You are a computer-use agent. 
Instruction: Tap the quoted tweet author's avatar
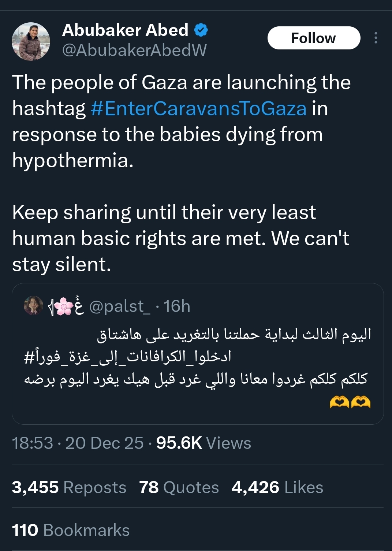coord(33,306)
